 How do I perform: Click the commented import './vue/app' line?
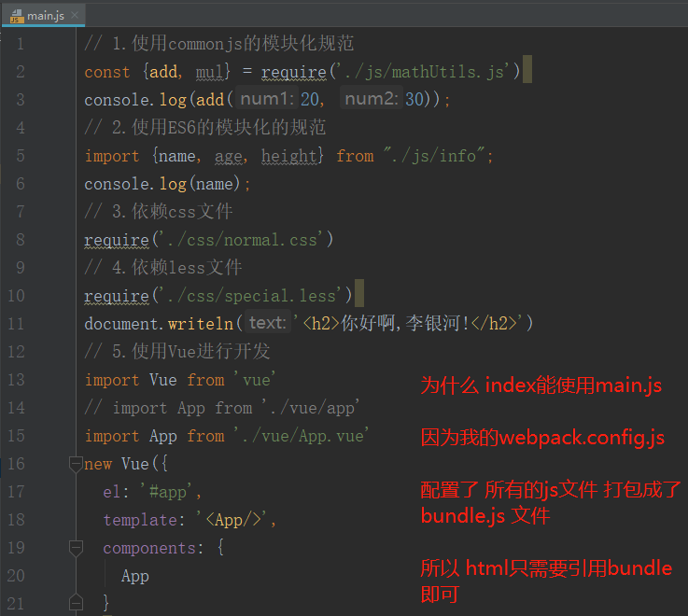[222, 408]
